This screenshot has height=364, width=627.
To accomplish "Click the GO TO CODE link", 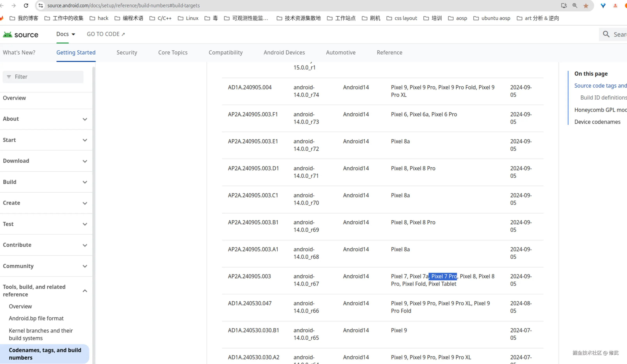I will [x=106, y=34].
